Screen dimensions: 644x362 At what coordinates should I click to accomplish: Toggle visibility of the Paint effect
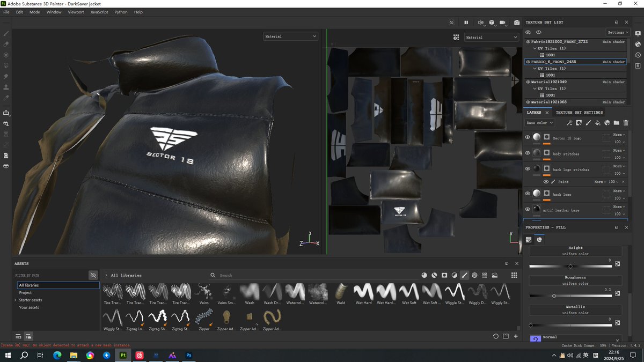pos(546,182)
